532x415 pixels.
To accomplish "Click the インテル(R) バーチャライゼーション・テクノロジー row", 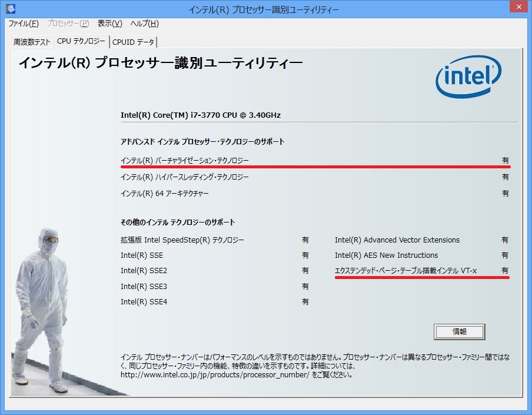I will pos(315,160).
